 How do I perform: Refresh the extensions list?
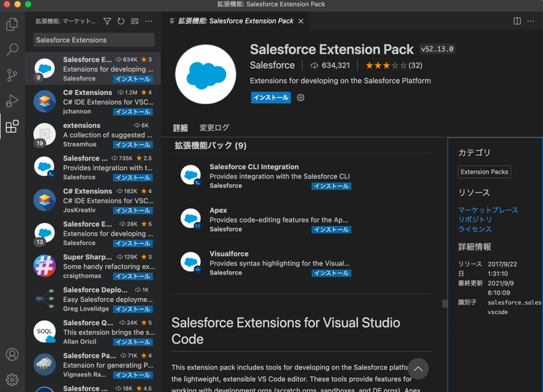pos(121,21)
